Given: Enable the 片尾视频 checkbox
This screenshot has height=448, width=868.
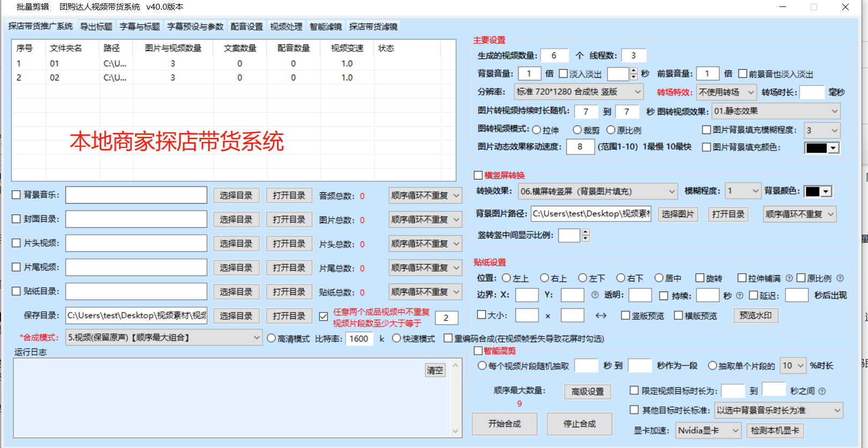Looking at the screenshot, I should coord(16,267).
